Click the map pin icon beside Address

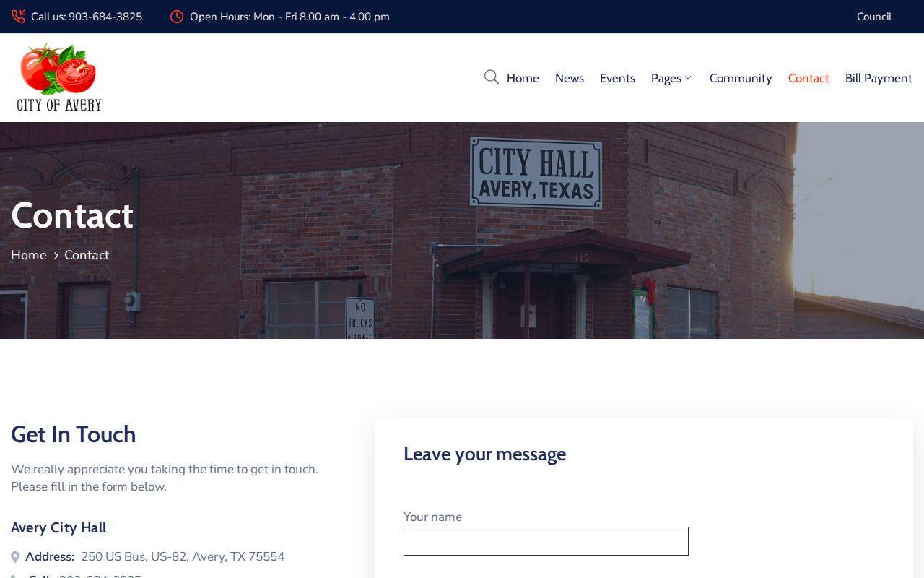15,557
